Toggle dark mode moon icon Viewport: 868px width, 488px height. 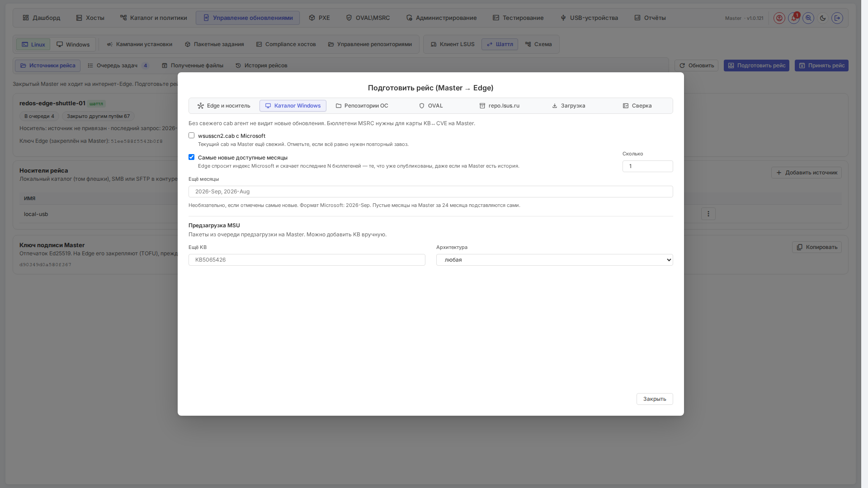(x=823, y=18)
